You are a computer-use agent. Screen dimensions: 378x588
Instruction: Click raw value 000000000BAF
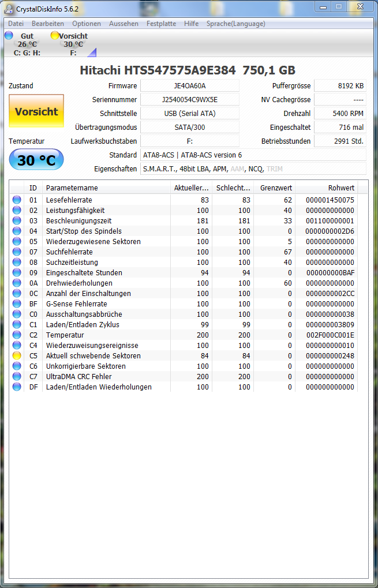coord(330,272)
